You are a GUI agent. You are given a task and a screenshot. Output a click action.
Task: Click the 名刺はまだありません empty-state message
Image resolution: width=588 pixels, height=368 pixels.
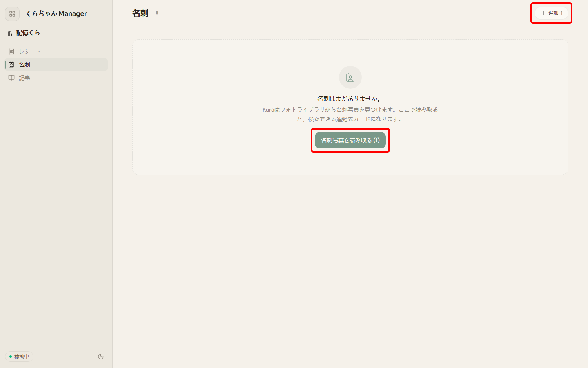click(350, 99)
